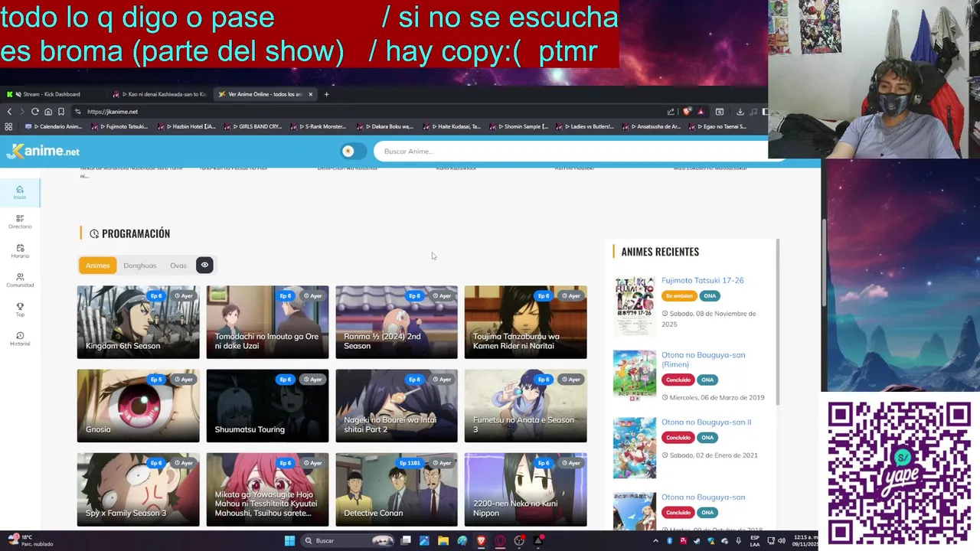This screenshot has width=980, height=551.
Task: Bookmark this page with the bookmark icon
Action: click(x=61, y=112)
